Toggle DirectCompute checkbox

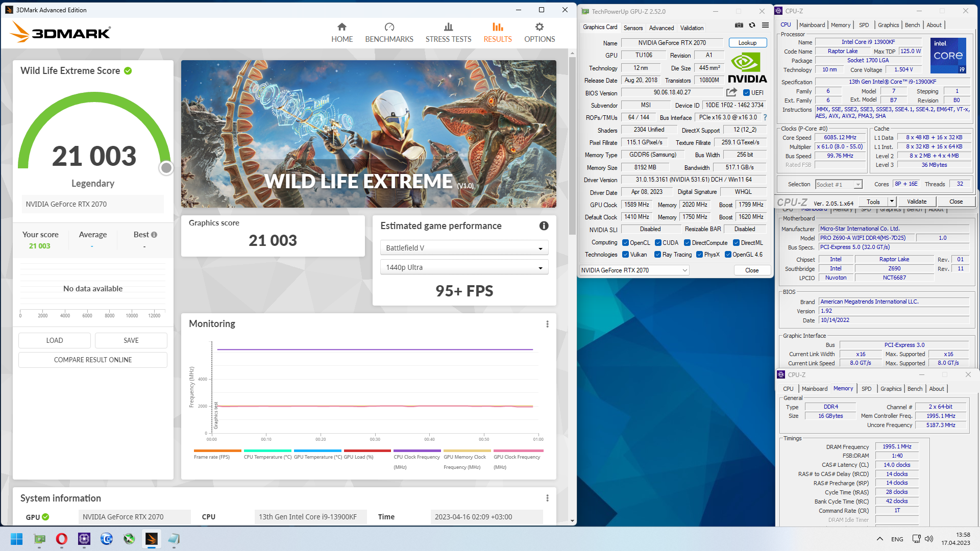[x=687, y=243]
